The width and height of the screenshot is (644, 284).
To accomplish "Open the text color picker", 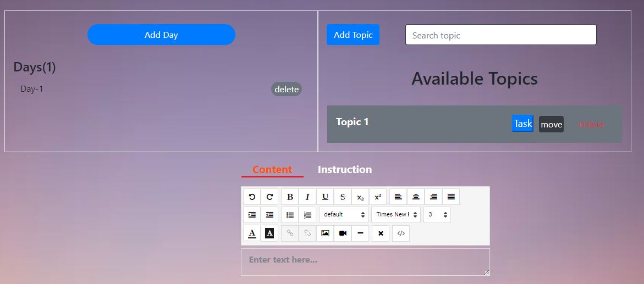I will pyautogui.click(x=252, y=233).
